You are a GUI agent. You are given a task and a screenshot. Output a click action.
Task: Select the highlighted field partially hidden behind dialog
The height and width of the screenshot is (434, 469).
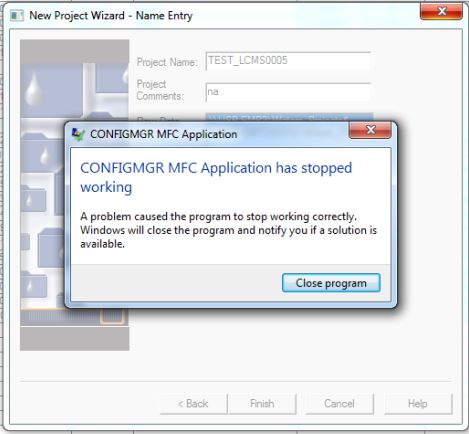[289, 117]
